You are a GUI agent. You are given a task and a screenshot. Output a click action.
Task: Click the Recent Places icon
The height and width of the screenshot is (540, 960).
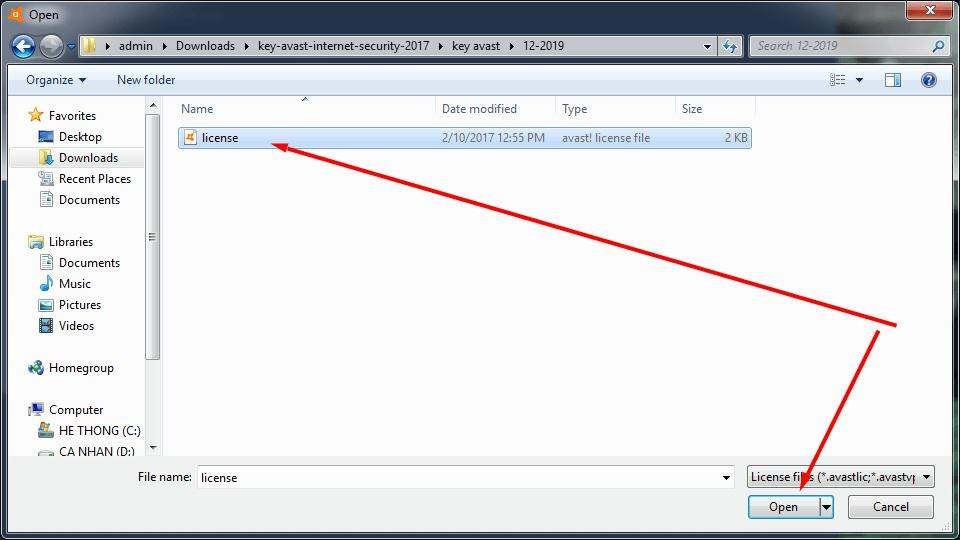(x=46, y=178)
